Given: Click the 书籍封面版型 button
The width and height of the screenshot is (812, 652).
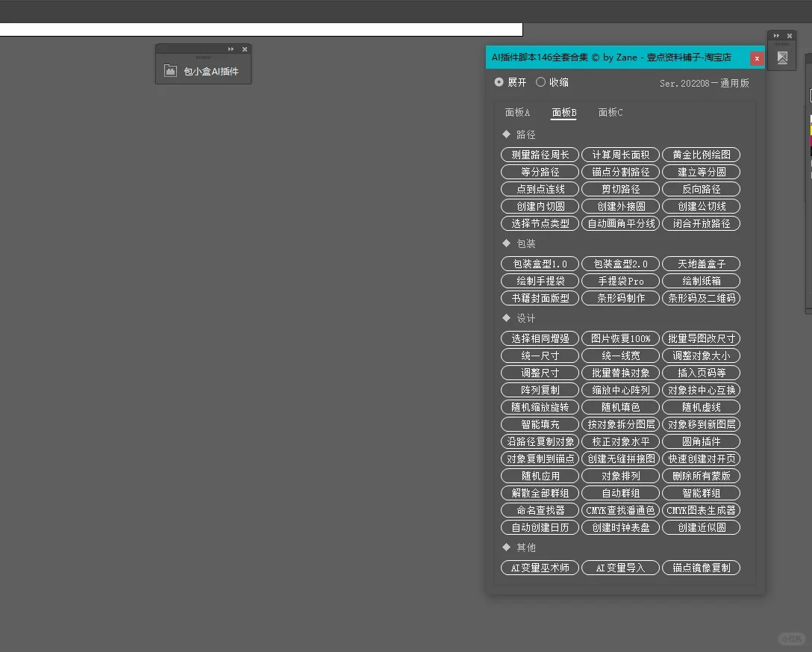Looking at the screenshot, I should point(540,297).
